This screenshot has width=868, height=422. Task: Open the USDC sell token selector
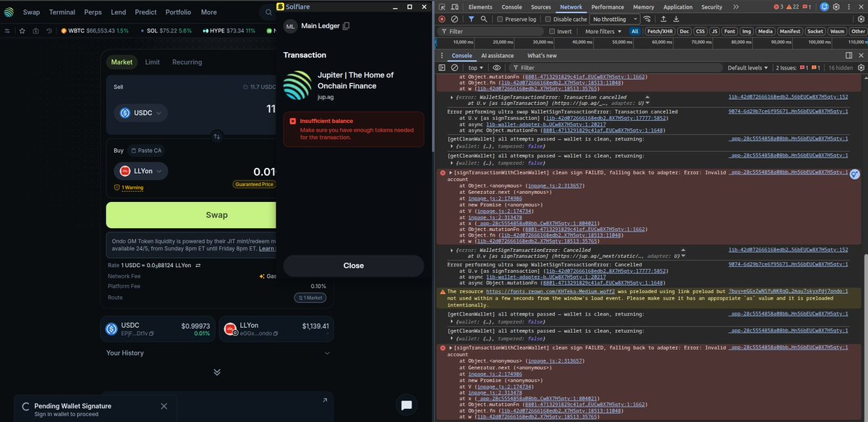140,112
